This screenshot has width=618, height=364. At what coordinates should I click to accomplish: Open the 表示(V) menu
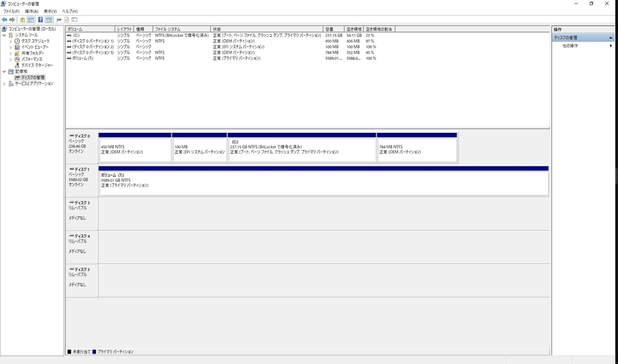[x=50, y=11]
